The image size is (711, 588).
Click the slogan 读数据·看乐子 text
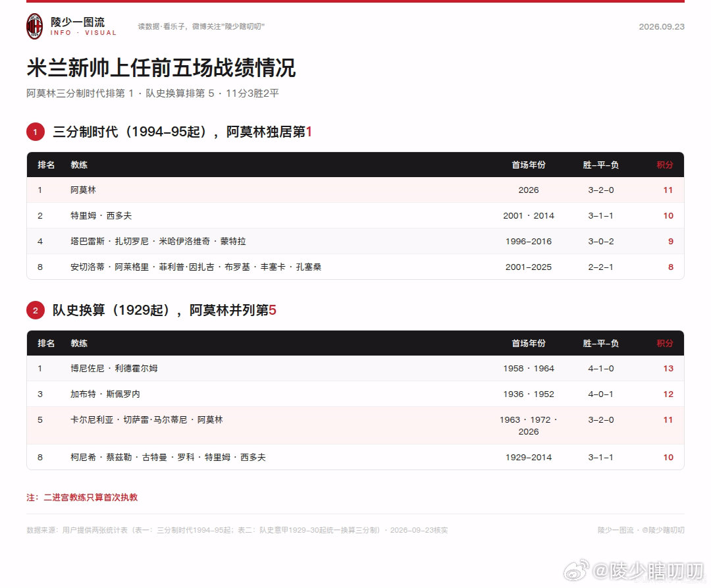click(x=201, y=27)
